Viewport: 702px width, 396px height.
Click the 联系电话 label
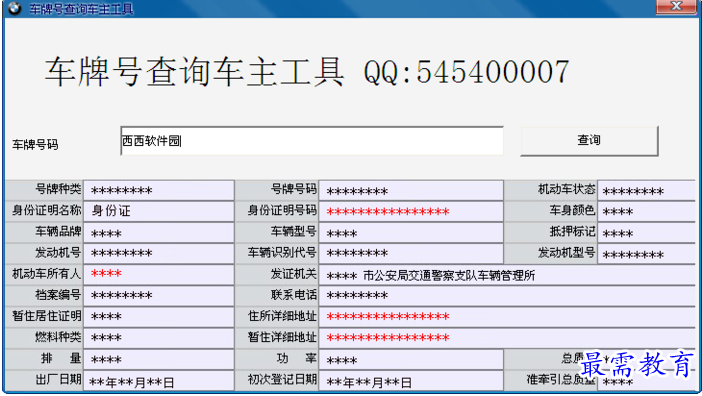pos(293,294)
